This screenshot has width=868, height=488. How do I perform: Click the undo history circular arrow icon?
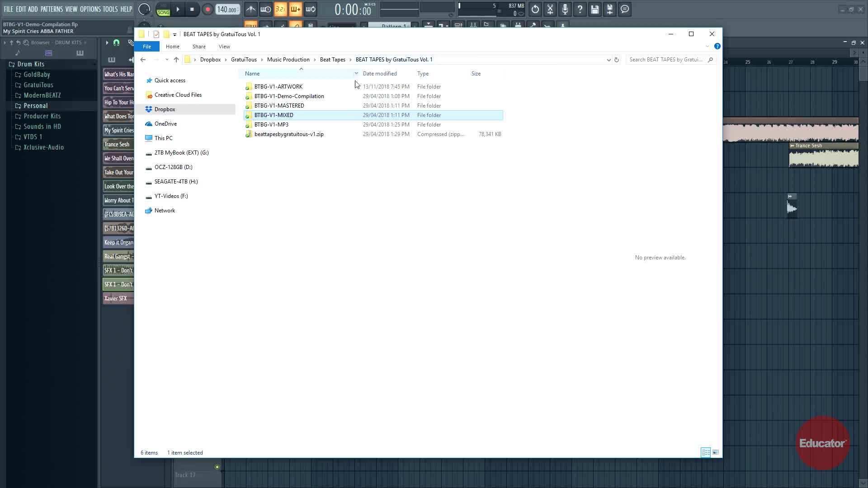click(x=535, y=9)
